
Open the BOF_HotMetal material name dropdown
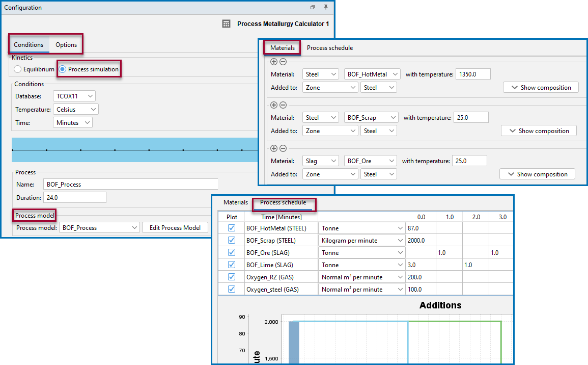(x=372, y=74)
